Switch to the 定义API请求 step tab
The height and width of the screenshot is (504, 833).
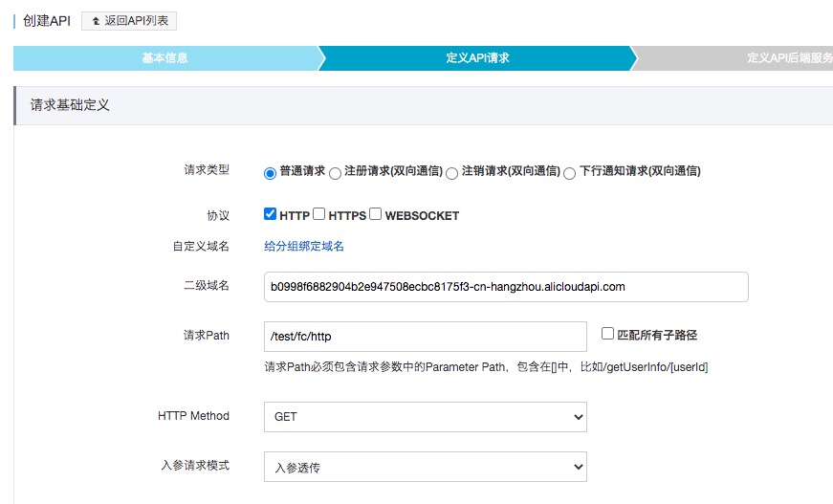coord(477,58)
